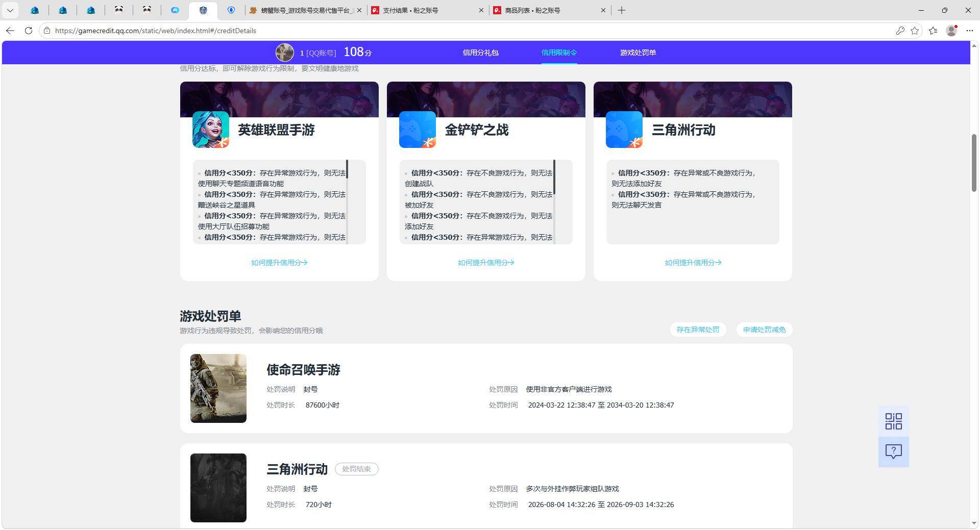Open the 信用分礼包 tab
This screenshot has height=530, width=980.
[x=480, y=53]
